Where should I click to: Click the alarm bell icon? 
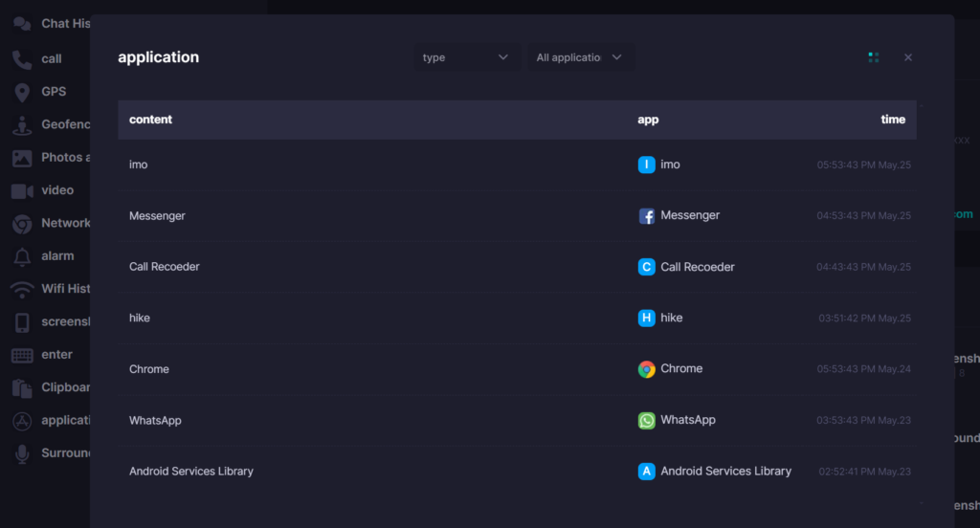pos(22,256)
